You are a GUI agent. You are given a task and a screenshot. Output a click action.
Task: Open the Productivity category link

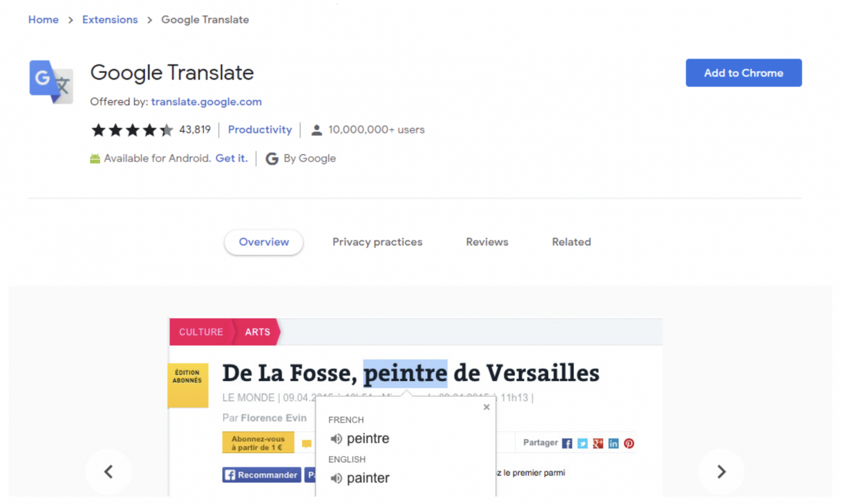(x=260, y=130)
